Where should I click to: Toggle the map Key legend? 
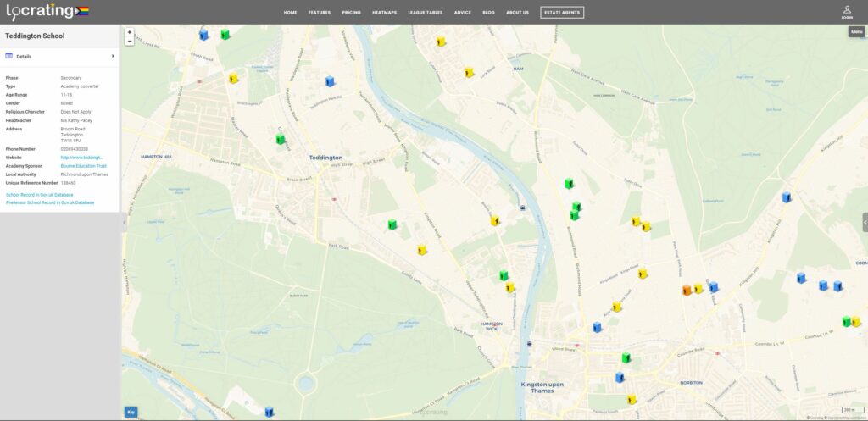(x=131, y=412)
